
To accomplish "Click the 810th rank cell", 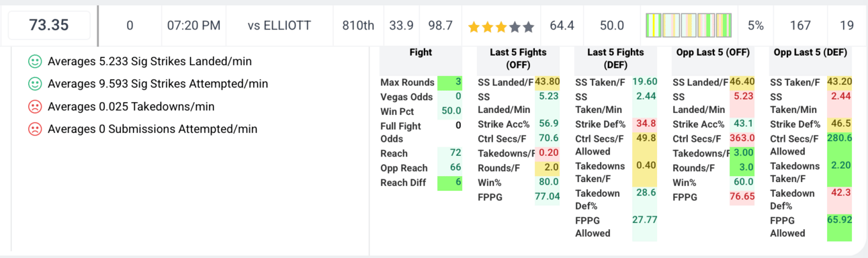I will coord(358,26).
